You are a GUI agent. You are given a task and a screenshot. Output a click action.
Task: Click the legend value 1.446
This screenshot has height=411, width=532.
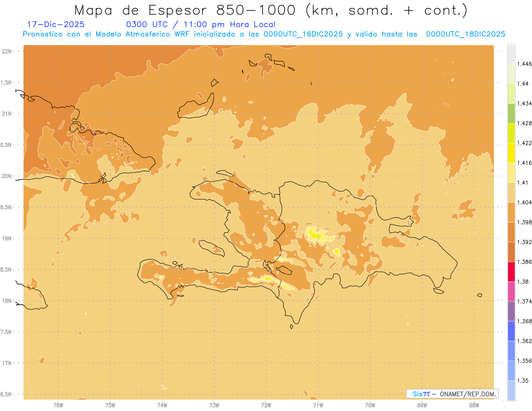[x=524, y=64]
